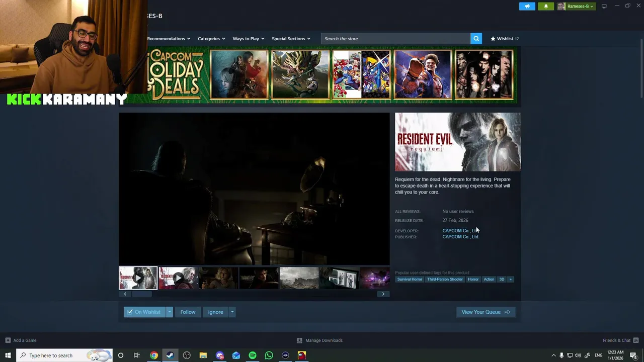This screenshot has height=362, width=644.
Task: Open the Resident Evil Requiem header image
Action: tap(458, 142)
